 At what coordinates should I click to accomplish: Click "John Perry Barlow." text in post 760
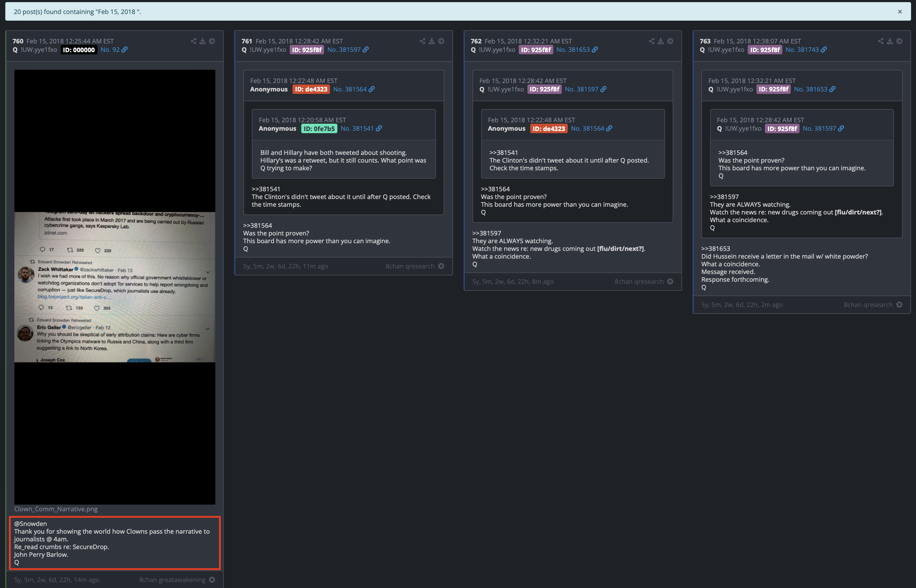pyautogui.click(x=41, y=554)
